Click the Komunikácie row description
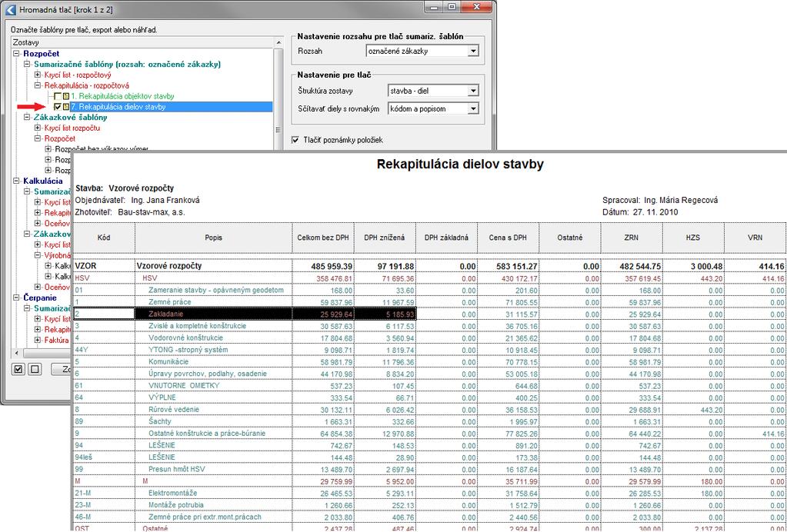The image size is (787, 532). [168, 361]
